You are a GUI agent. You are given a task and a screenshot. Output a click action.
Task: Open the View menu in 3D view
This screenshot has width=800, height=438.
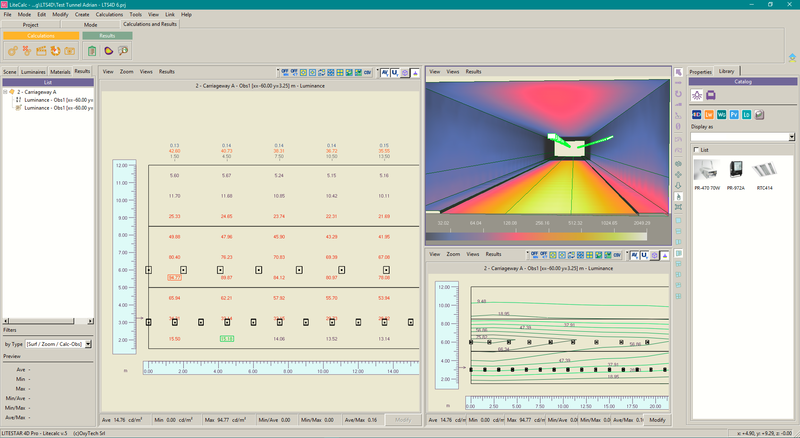435,71
